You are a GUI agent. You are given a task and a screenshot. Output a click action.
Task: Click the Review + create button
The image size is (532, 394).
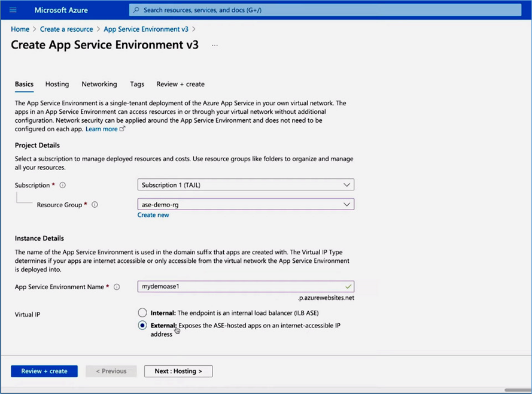pyautogui.click(x=44, y=371)
